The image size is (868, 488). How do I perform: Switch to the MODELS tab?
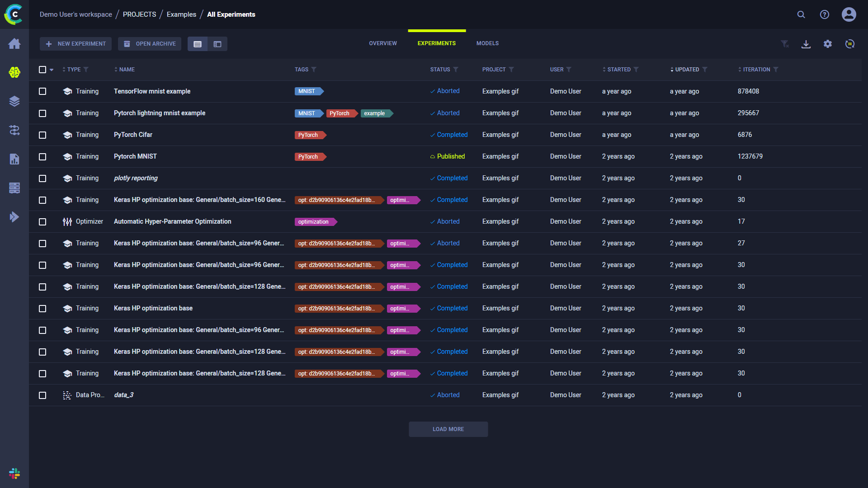click(x=487, y=43)
